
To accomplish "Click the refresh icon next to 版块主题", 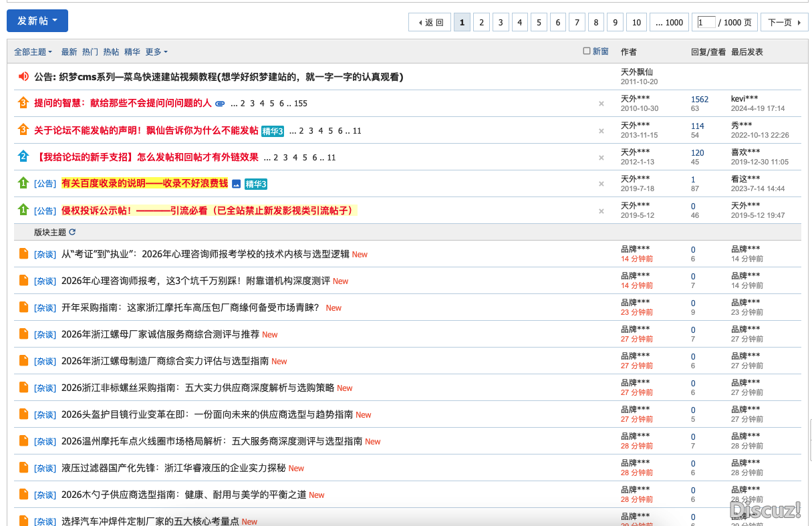I will [72, 232].
